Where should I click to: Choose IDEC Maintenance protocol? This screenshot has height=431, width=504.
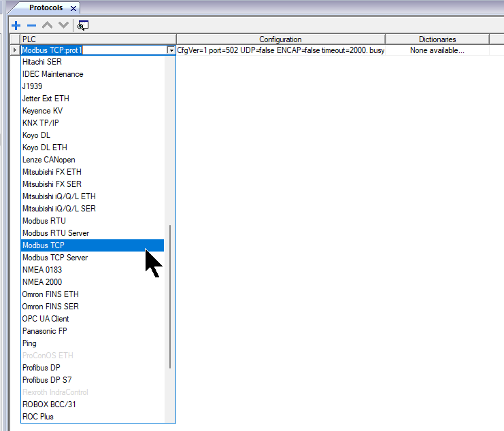[93, 74]
